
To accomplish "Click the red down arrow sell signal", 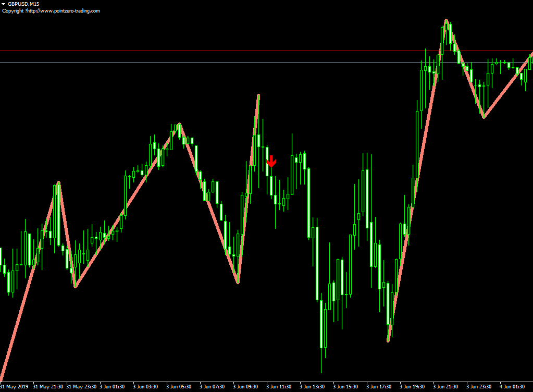I will 271,162.
